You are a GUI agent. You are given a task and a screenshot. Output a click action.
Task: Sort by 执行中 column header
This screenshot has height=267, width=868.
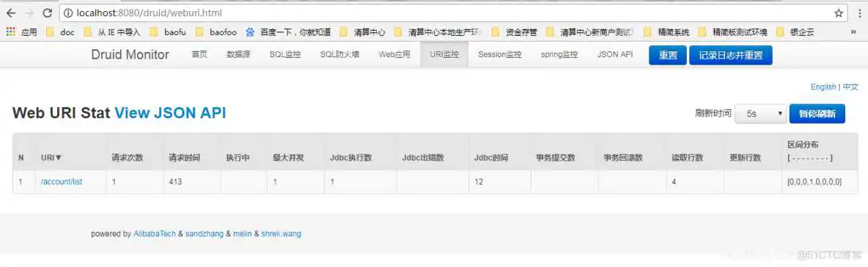(238, 158)
